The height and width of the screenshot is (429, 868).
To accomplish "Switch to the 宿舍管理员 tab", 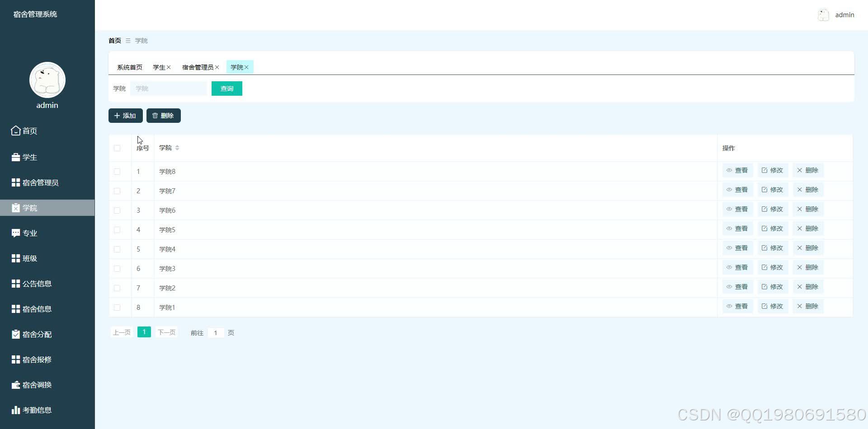I will coord(198,67).
